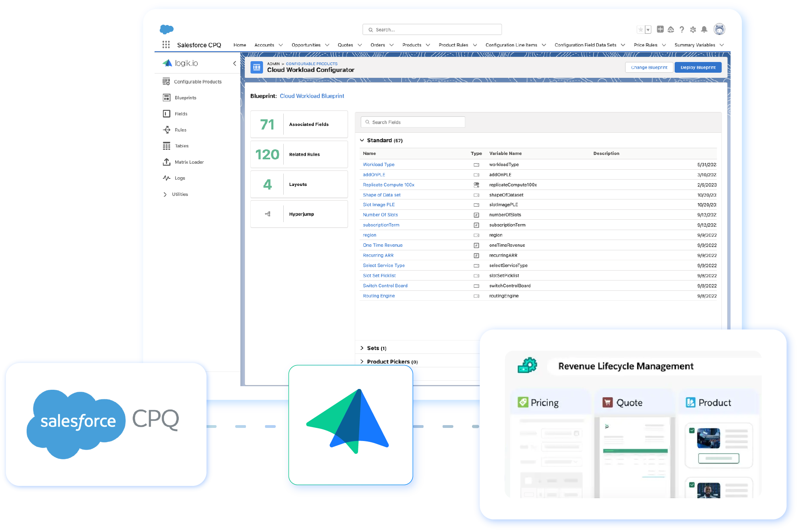
Task: Open the Trailhead guidance icon
Action: 671,29
